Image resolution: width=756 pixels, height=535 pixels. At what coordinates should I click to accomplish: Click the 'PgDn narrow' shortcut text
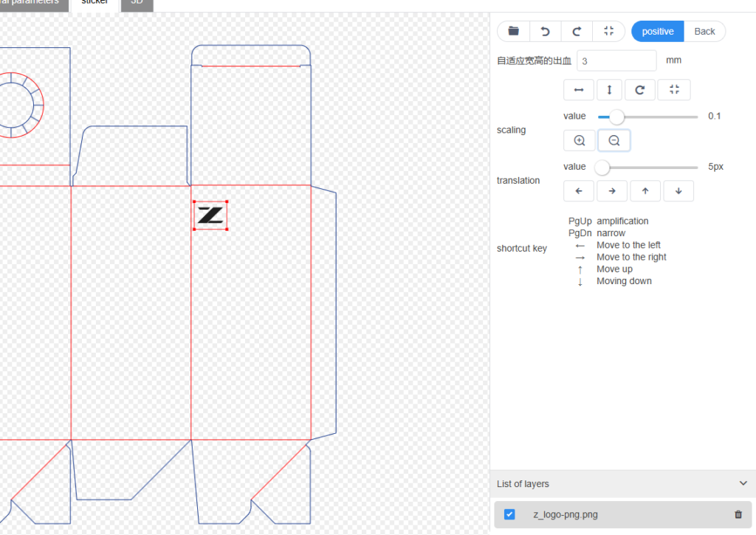(597, 233)
